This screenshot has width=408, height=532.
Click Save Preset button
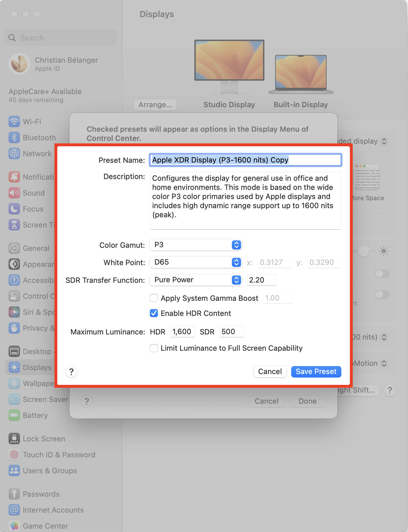[316, 371]
